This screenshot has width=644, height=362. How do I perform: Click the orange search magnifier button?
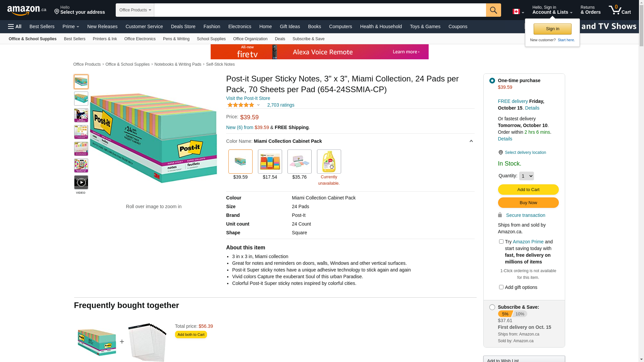click(x=493, y=10)
